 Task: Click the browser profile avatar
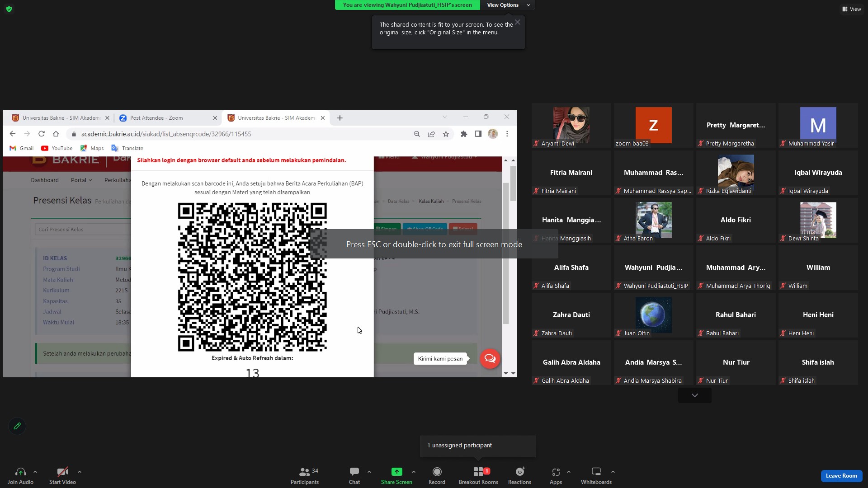(x=493, y=134)
